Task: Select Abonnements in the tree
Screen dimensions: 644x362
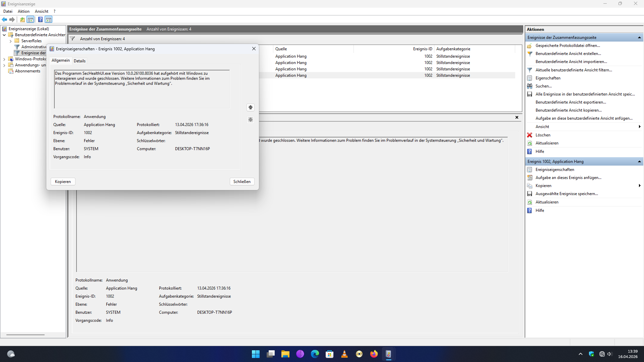Action: click(28, 71)
